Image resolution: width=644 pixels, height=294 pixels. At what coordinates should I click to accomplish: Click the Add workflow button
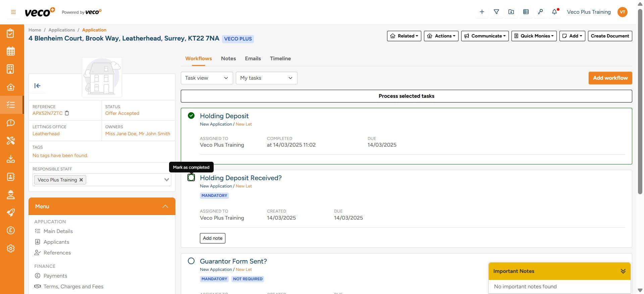point(610,78)
